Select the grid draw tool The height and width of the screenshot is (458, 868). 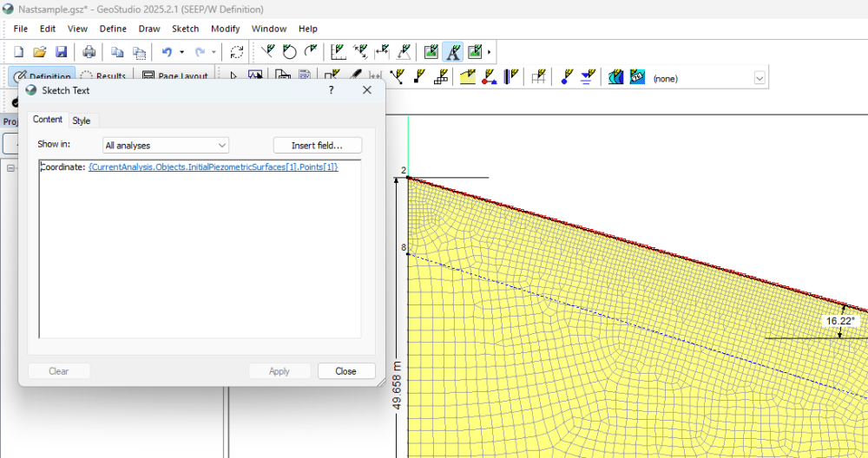point(539,77)
